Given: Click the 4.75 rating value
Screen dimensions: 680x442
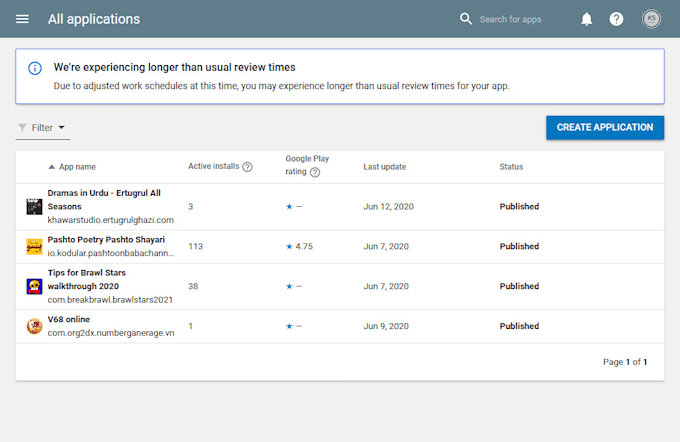Looking at the screenshot, I should coord(304,246).
